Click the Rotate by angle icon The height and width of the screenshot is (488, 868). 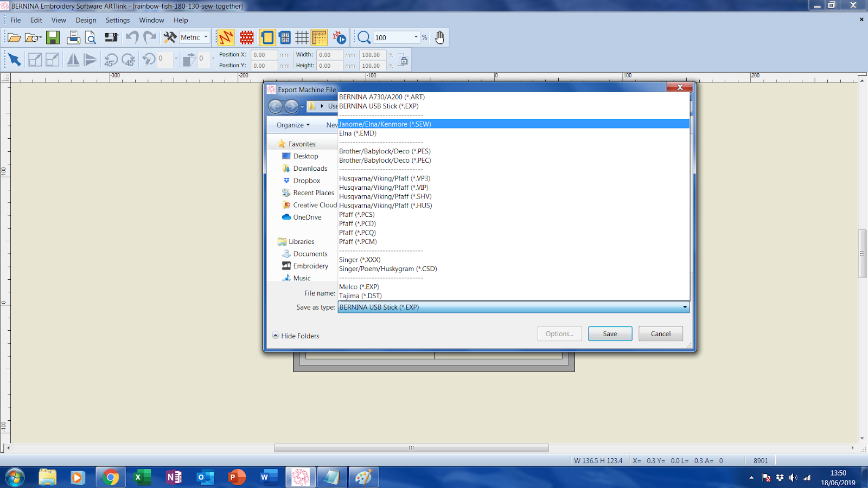click(149, 59)
